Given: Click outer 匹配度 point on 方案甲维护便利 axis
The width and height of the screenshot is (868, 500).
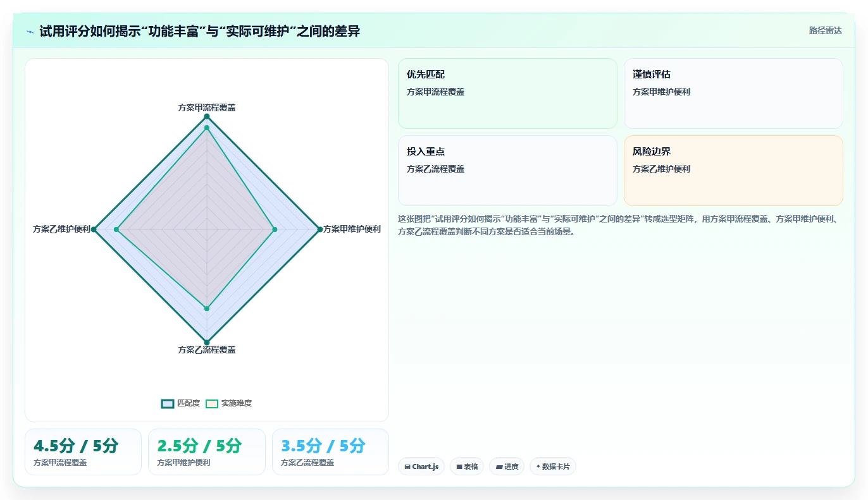Looking at the screenshot, I should [319, 229].
